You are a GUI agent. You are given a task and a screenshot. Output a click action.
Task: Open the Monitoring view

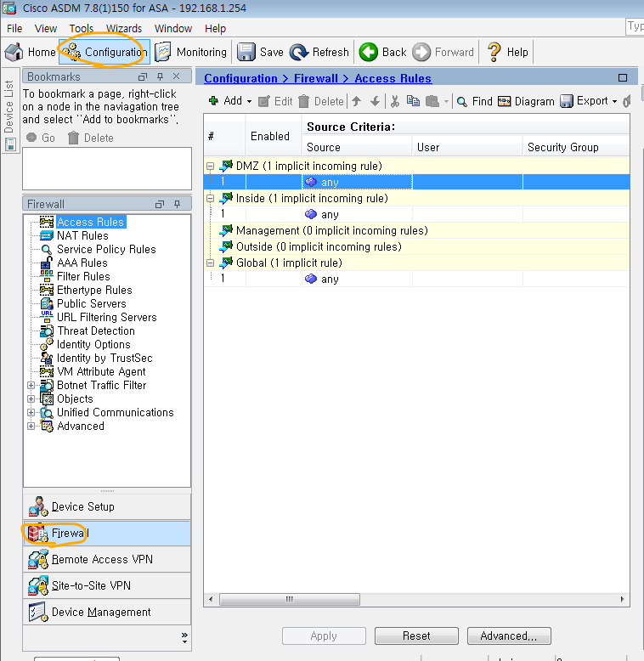(191, 52)
